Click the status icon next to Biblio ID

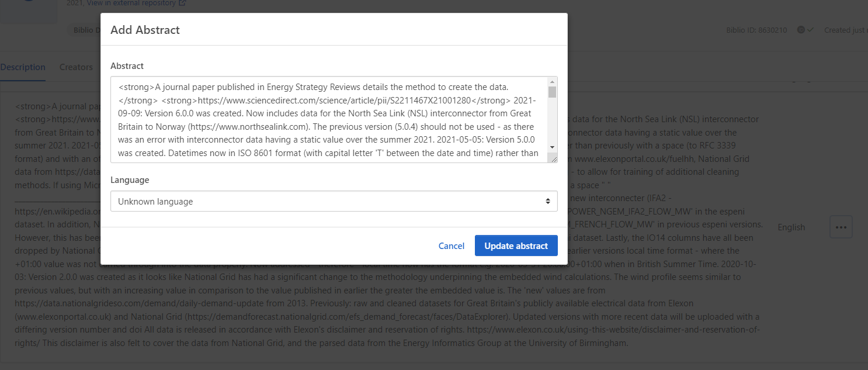coord(801,30)
